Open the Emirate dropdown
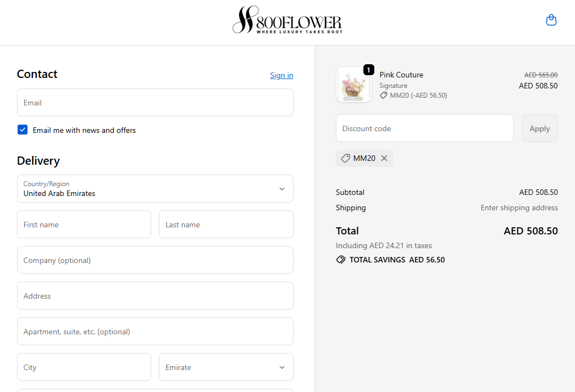Image resolution: width=575 pixels, height=392 pixels. point(226,367)
